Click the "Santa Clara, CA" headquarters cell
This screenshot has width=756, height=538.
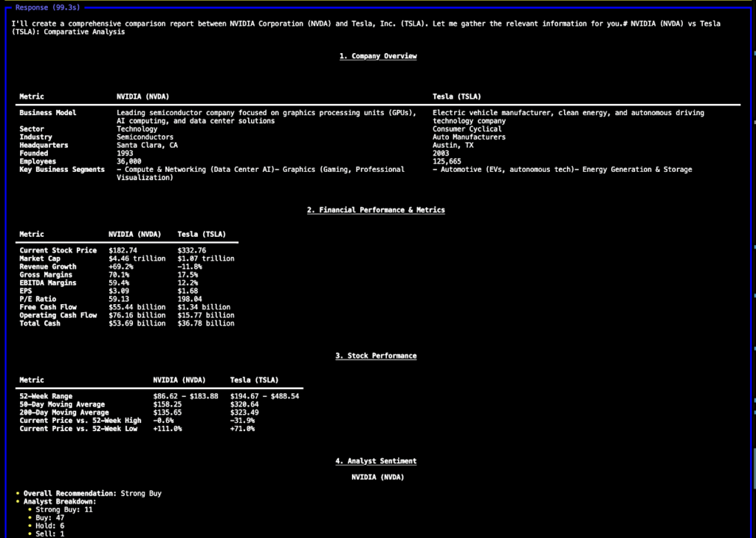point(147,145)
